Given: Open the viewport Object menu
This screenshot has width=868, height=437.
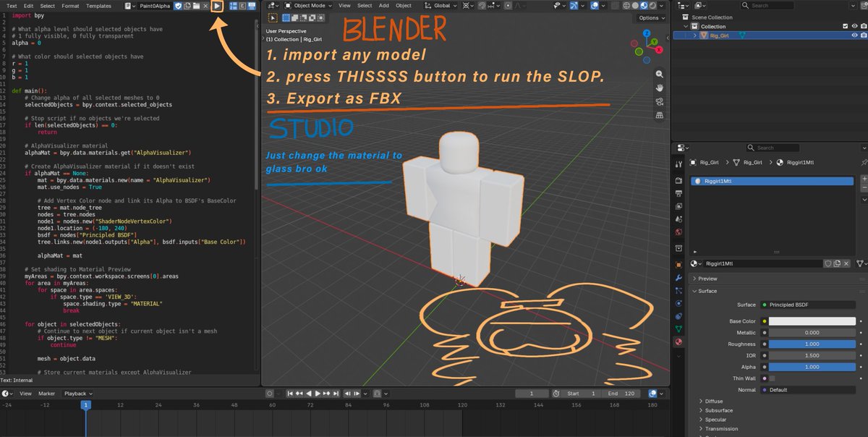Looking at the screenshot, I should tap(404, 5).
